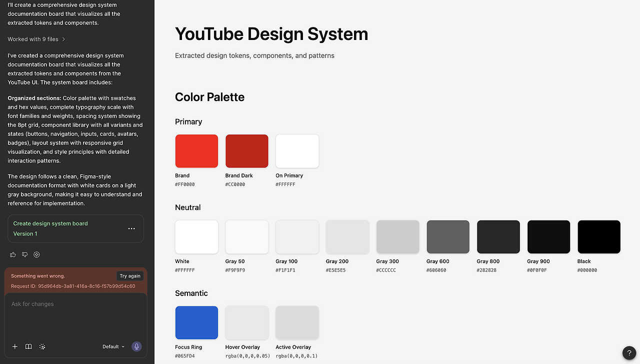The image size is (640, 364).
Task: Click the hex value #CC0000
Action: tap(235, 184)
